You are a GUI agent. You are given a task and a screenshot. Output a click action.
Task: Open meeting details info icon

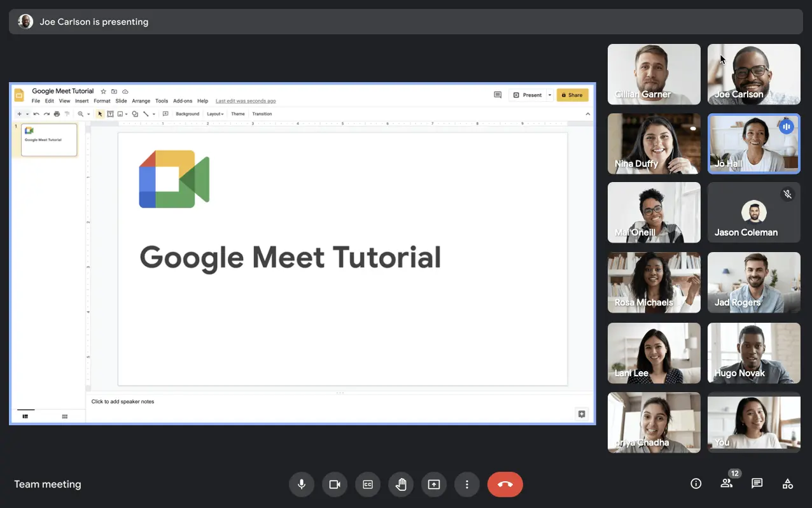pyautogui.click(x=696, y=484)
